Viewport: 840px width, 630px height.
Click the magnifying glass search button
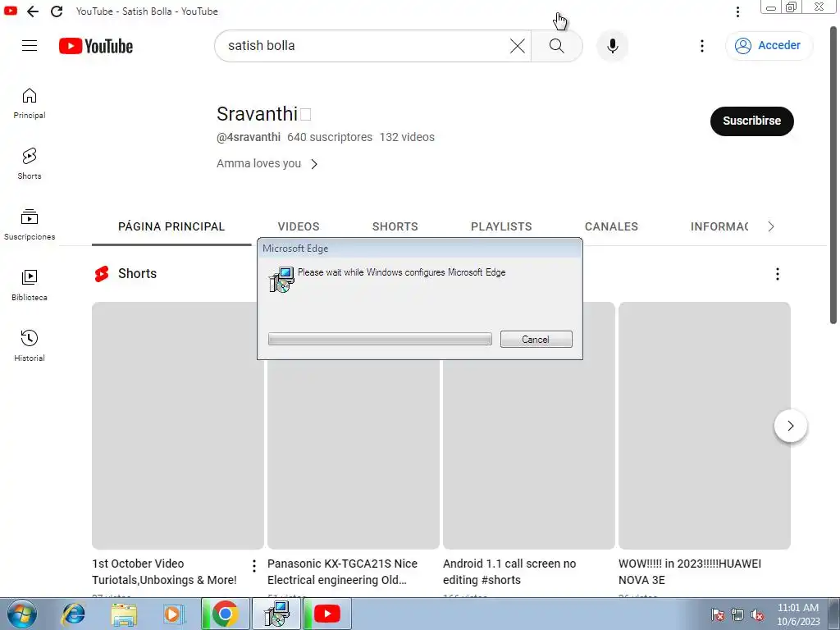557,46
